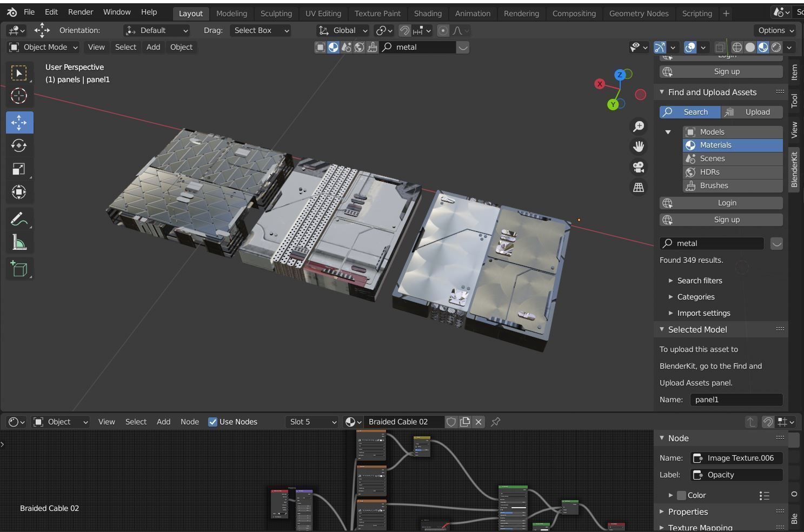Click the Z axis on navigation gizmo

click(x=620, y=75)
